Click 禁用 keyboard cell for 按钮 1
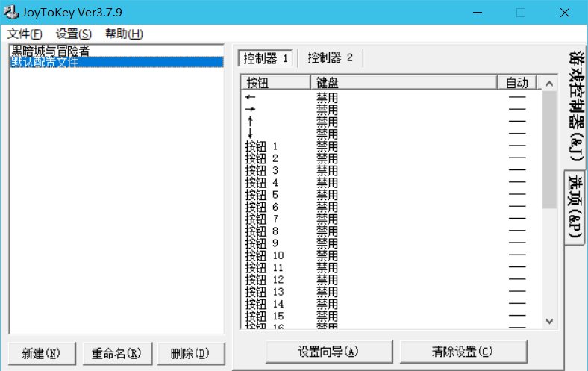This screenshot has height=371, width=588. pyautogui.click(x=327, y=146)
